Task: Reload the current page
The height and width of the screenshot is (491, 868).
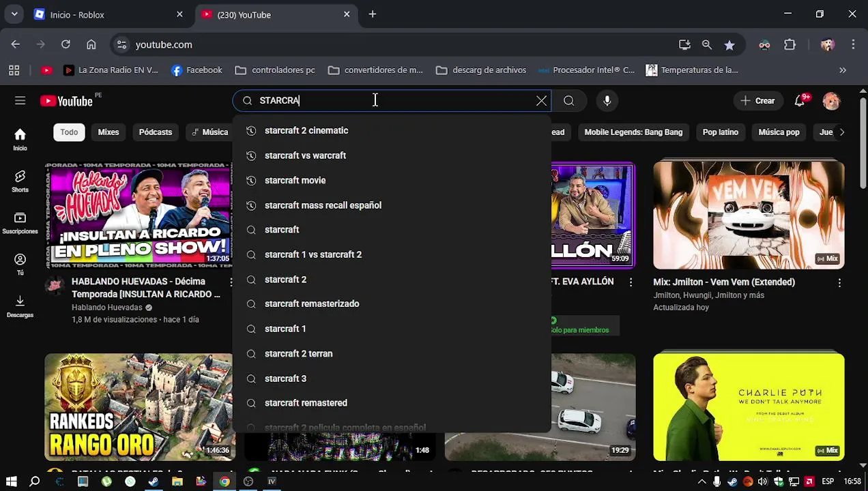Action: pyautogui.click(x=66, y=44)
